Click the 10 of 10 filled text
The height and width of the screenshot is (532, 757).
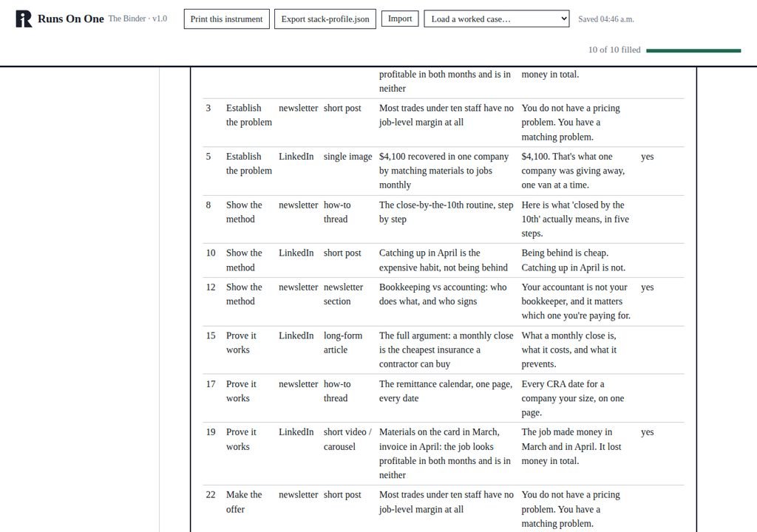(614, 50)
